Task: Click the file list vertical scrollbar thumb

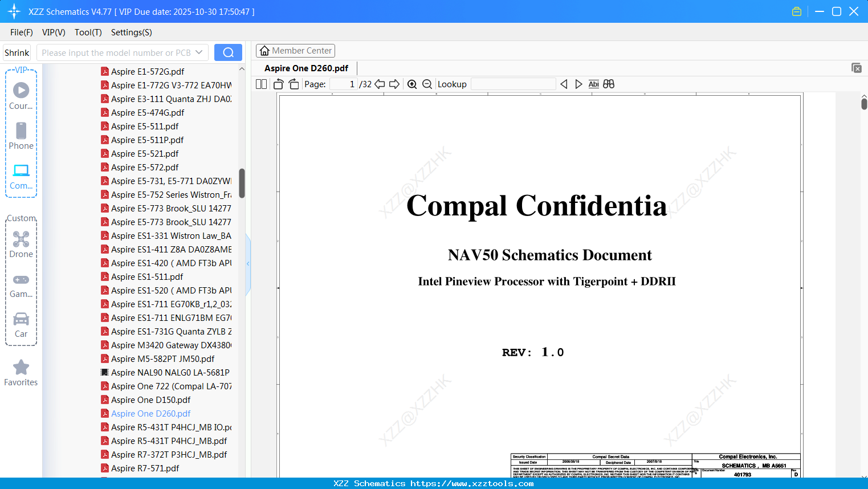Action: tap(242, 183)
